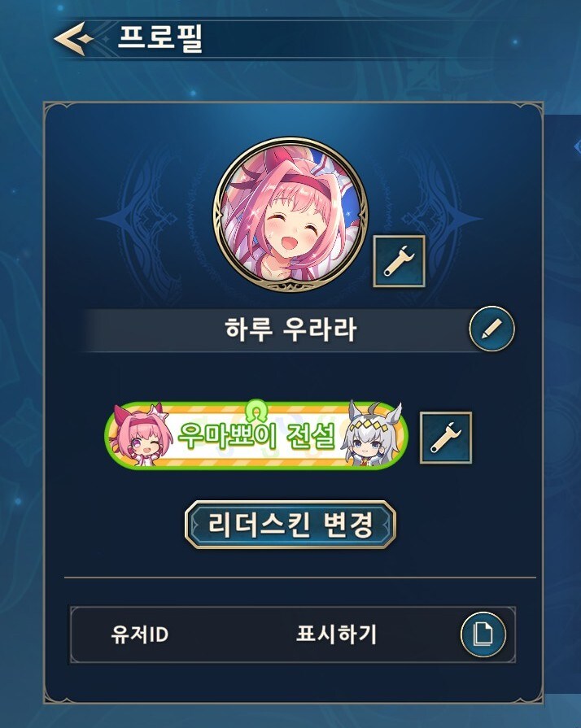This screenshot has height=728, width=581.
Task: Select the round profile avatar portrait
Action: (x=290, y=214)
